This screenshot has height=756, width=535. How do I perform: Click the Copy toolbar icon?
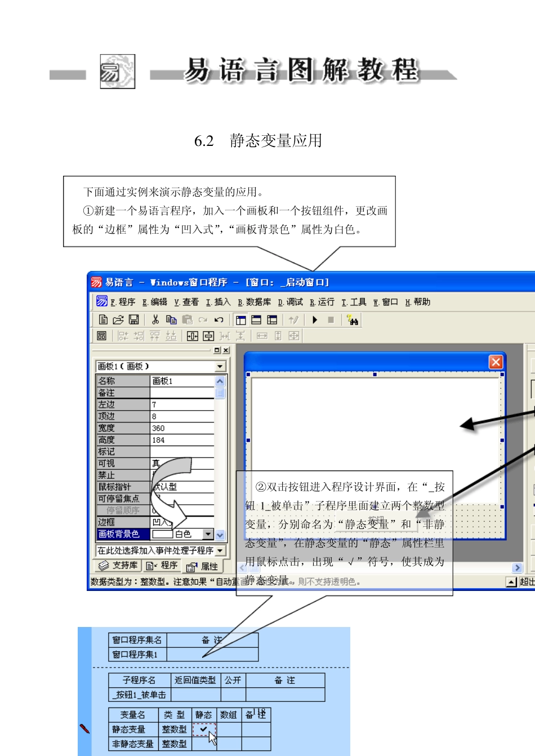[x=171, y=320]
